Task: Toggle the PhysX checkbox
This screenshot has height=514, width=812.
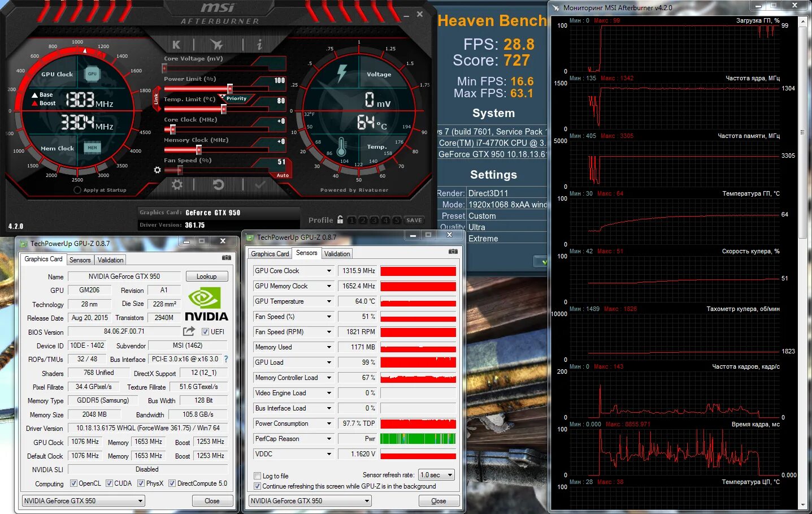Action: [x=141, y=483]
